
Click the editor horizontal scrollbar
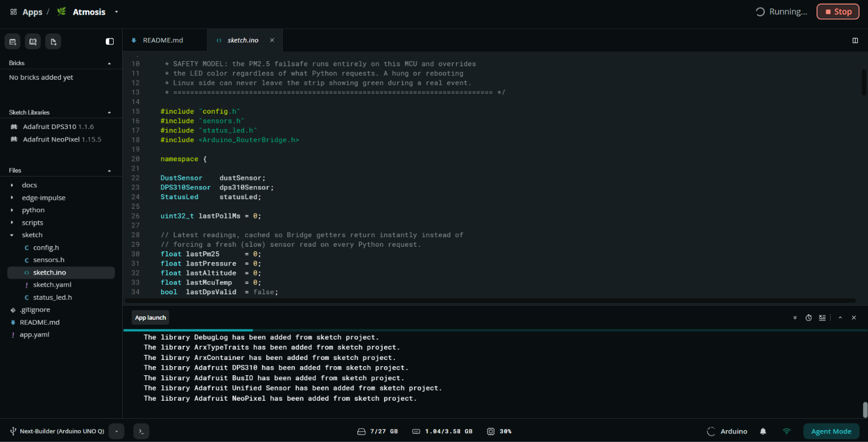pos(490,301)
